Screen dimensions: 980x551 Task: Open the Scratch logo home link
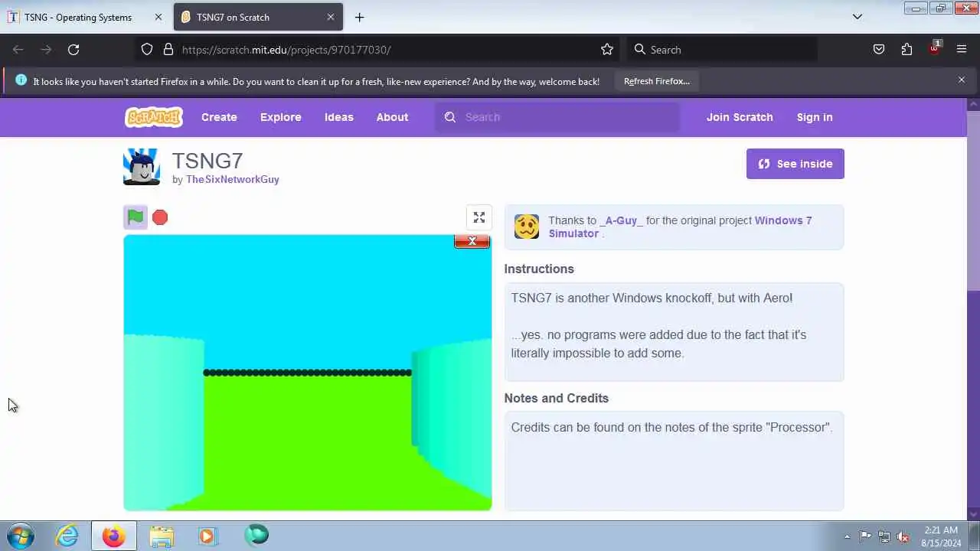pyautogui.click(x=154, y=117)
